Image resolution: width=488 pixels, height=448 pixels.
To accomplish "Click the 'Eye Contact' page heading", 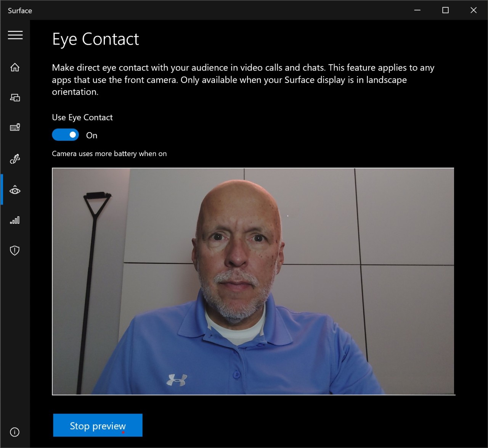I will 96,39.
